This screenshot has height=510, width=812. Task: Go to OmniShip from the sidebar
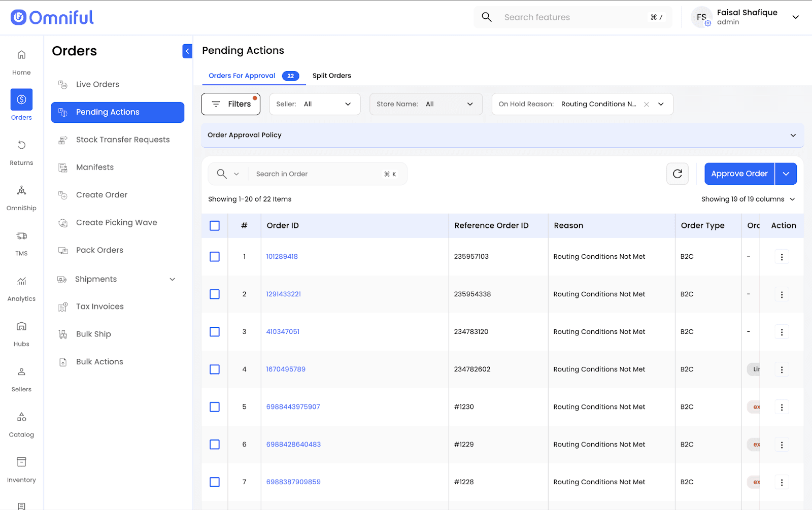pyautogui.click(x=21, y=191)
